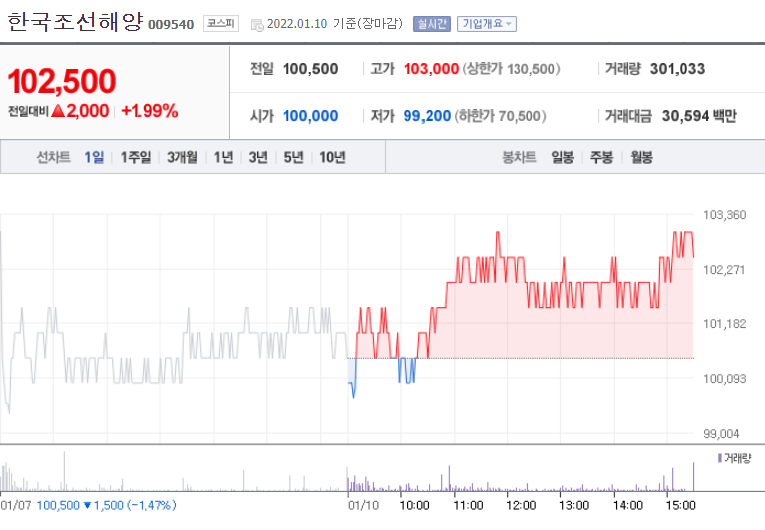Click the 코스피 market badge
The width and height of the screenshot is (765, 530).
coord(221,23)
